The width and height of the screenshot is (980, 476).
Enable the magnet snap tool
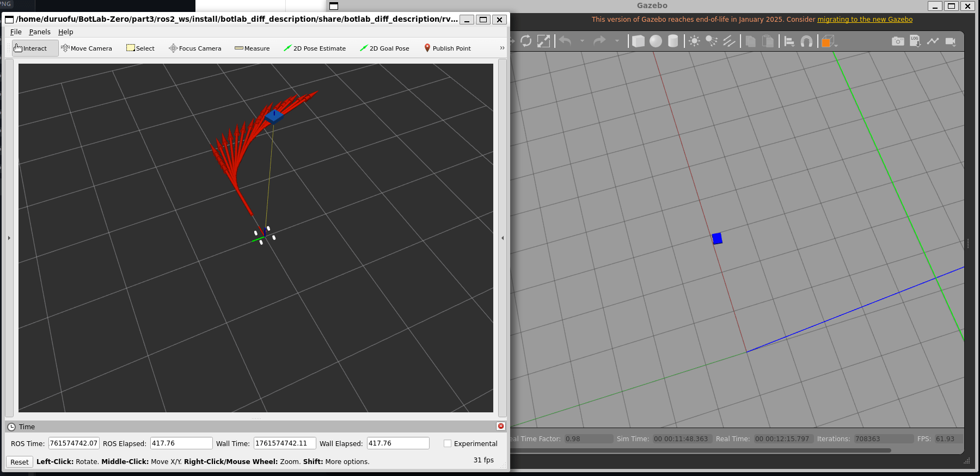click(806, 41)
